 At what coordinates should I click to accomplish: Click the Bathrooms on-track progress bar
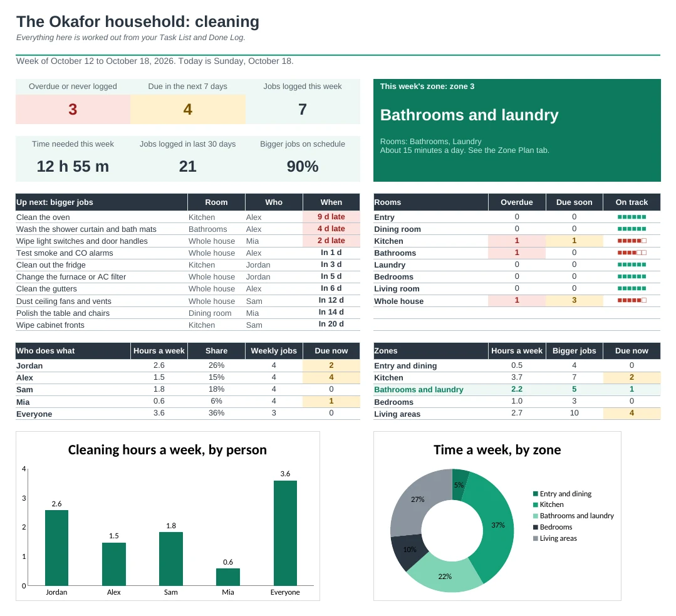(632, 253)
